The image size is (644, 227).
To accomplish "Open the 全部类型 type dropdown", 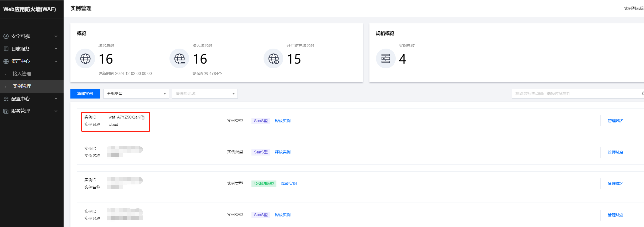I will click(x=136, y=94).
